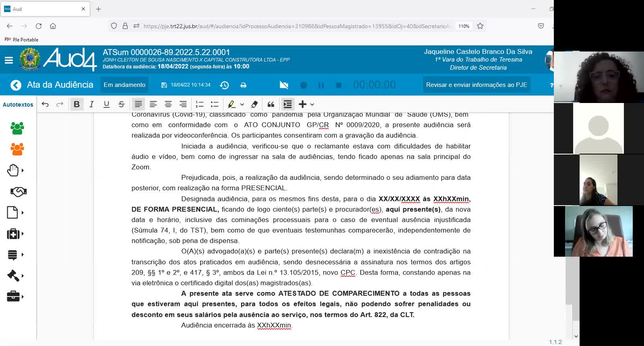The image size is (644, 346).
Task: Insert a block quote
Action: click(x=271, y=104)
